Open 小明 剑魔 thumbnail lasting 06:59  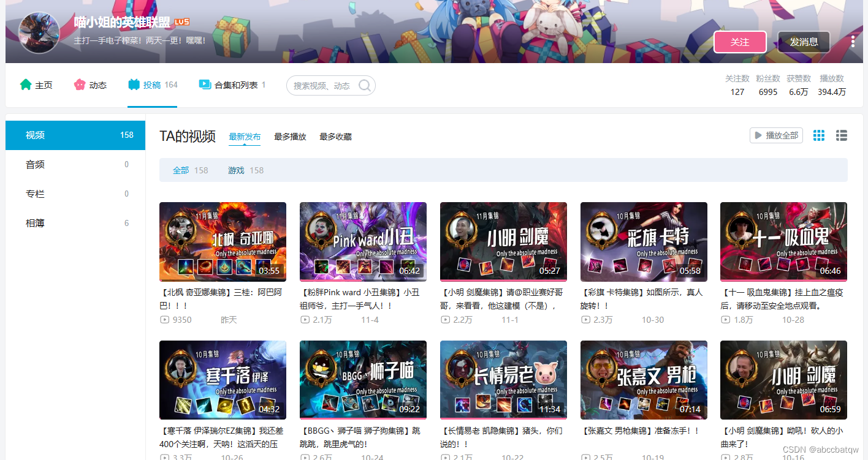(783, 380)
